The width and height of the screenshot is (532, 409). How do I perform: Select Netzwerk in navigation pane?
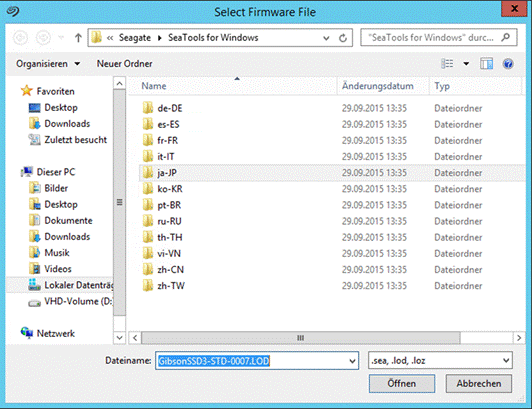pyautogui.click(x=48, y=333)
